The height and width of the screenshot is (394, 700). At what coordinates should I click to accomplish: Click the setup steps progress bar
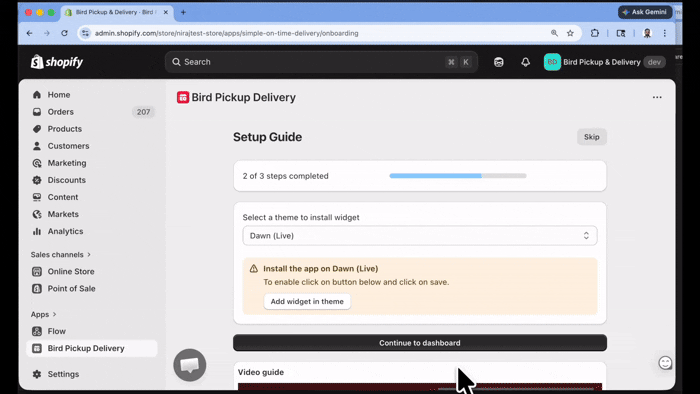pos(458,176)
